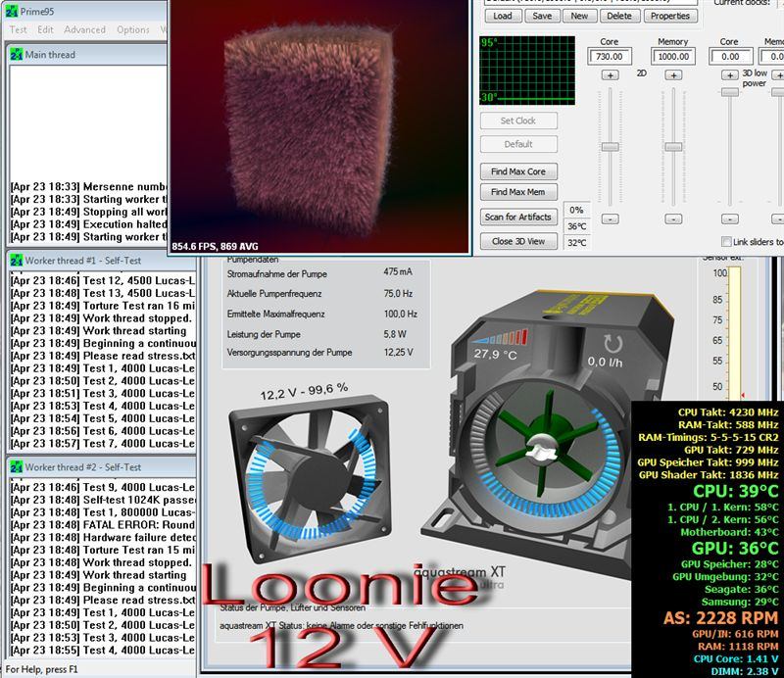Click the 'Mersenne numb' line in Main thread

[89, 186]
